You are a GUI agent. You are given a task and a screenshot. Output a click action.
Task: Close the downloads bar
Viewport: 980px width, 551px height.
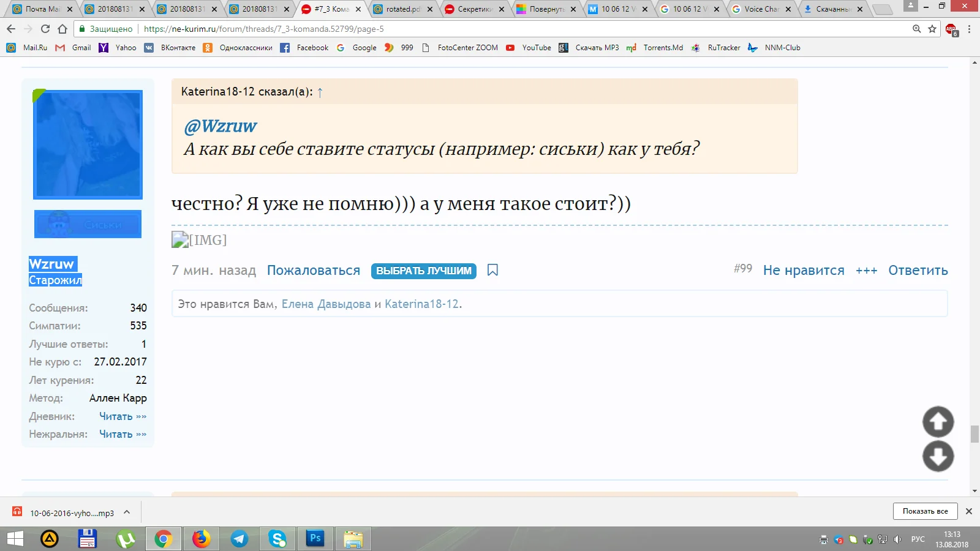pyautogui.click(x=969, y=511)
